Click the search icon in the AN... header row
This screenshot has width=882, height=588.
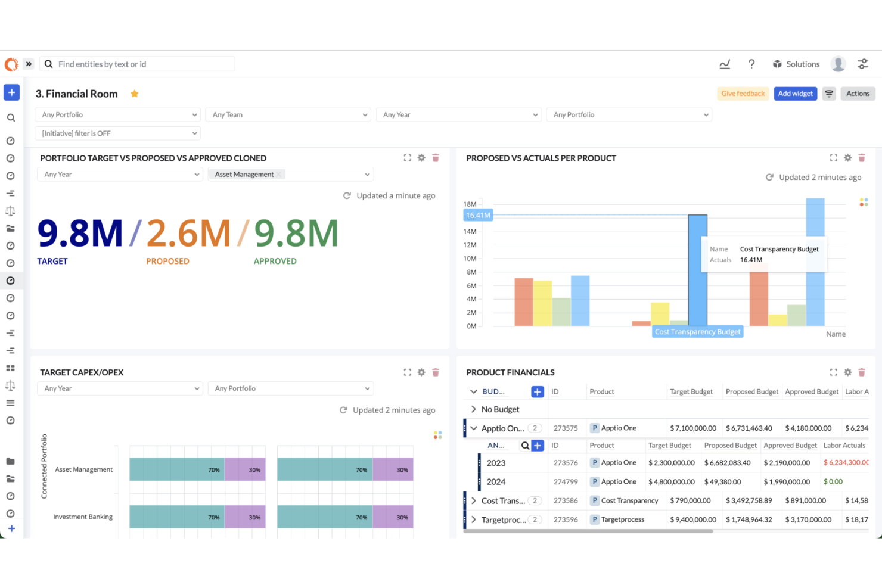tap(525, 446)
